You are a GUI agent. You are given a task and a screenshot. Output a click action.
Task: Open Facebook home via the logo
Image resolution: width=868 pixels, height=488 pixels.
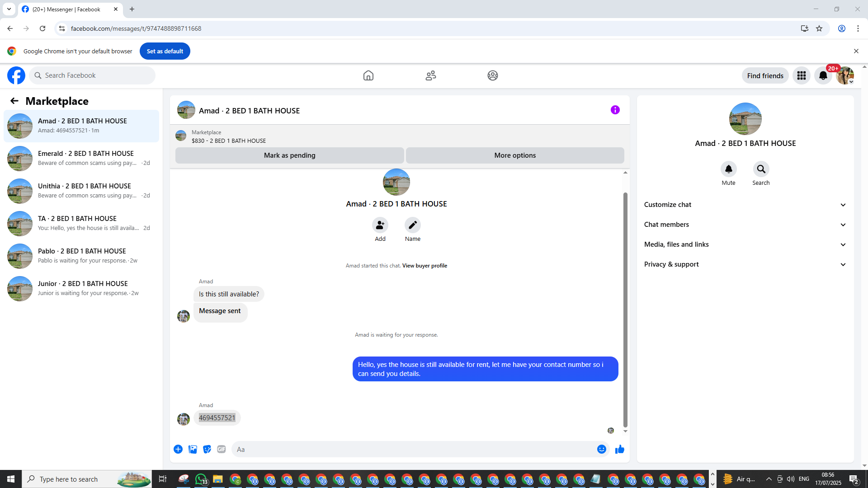pos(16,75)
